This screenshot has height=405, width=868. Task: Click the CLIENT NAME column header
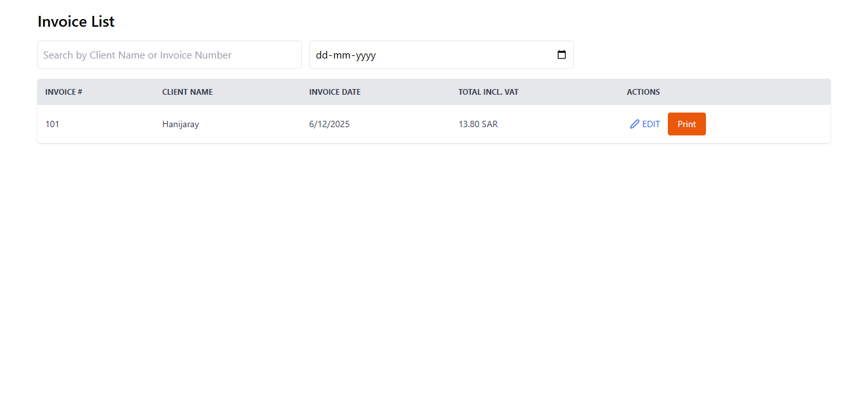[x=187, y=92]
